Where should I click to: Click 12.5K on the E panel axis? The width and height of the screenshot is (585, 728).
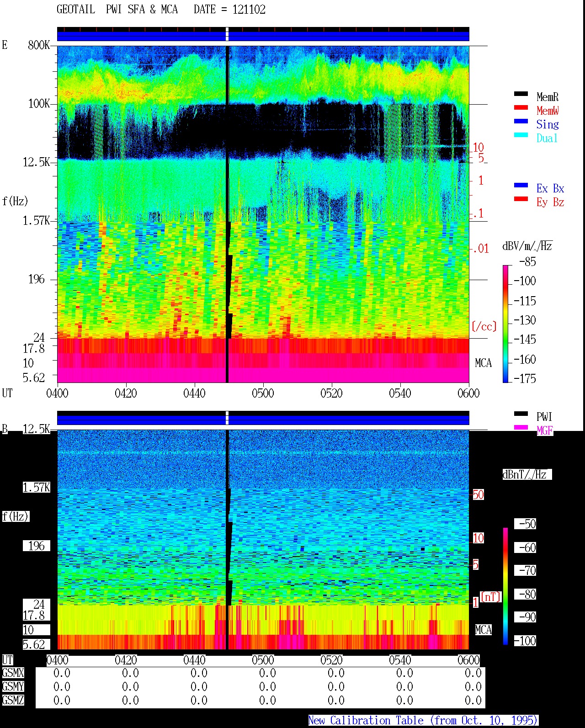36,162
